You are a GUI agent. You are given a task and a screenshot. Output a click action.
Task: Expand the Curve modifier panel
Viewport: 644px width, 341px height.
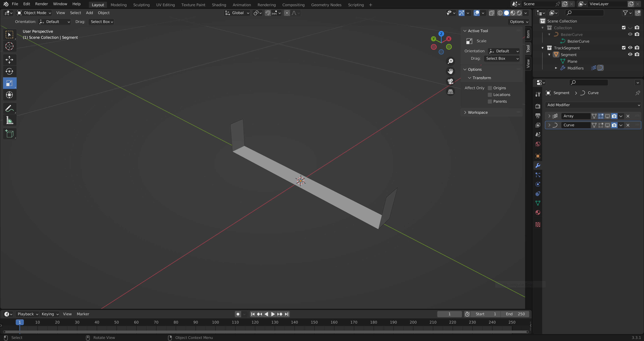coord(549,125)
